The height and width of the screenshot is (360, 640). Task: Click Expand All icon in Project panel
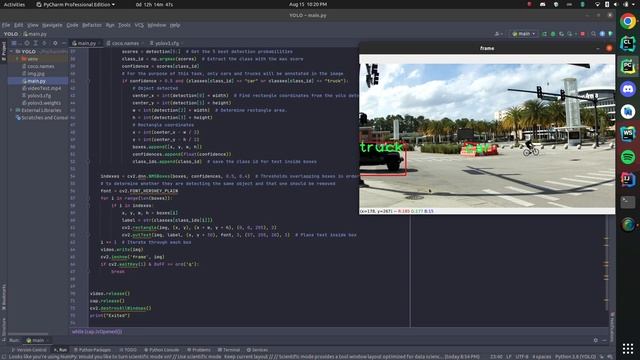[x=36, y=43]
